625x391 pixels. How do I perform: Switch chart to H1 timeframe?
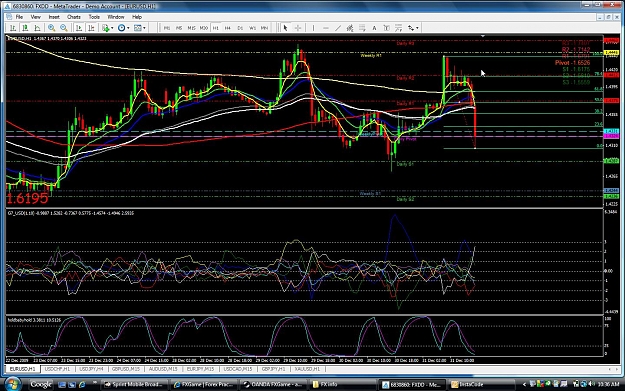216,28
